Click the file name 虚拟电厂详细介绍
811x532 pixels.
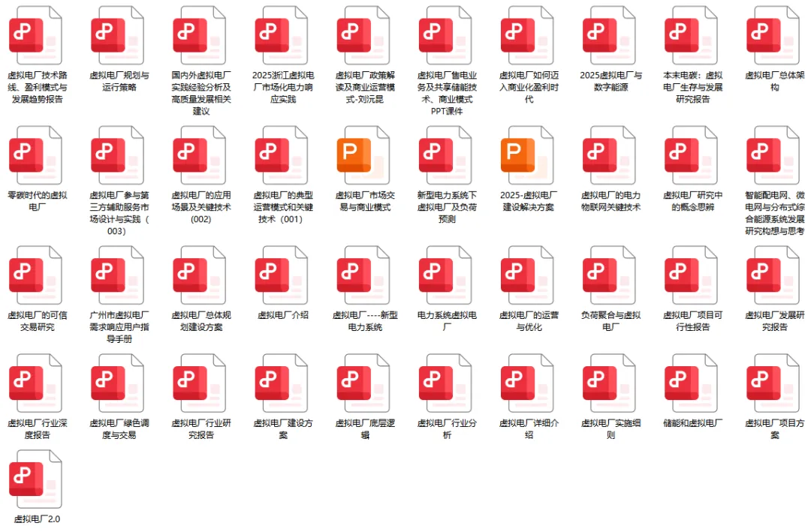pyautogui.click(x=529, y=429)
